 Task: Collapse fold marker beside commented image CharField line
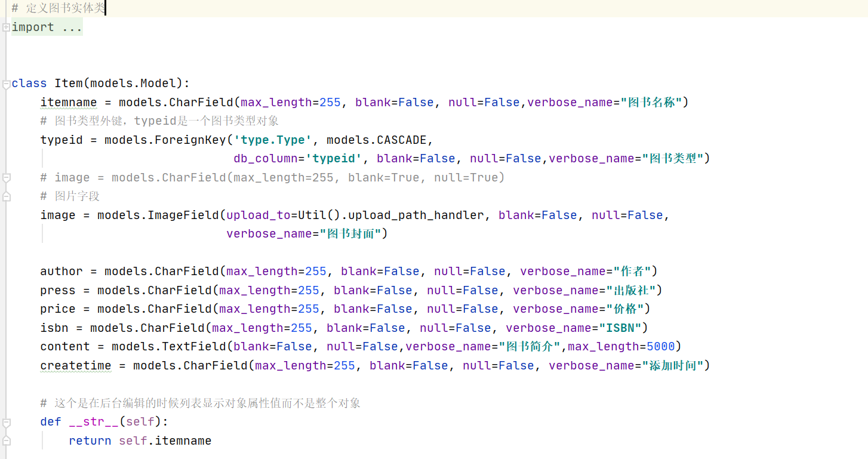tap(6, 178)
